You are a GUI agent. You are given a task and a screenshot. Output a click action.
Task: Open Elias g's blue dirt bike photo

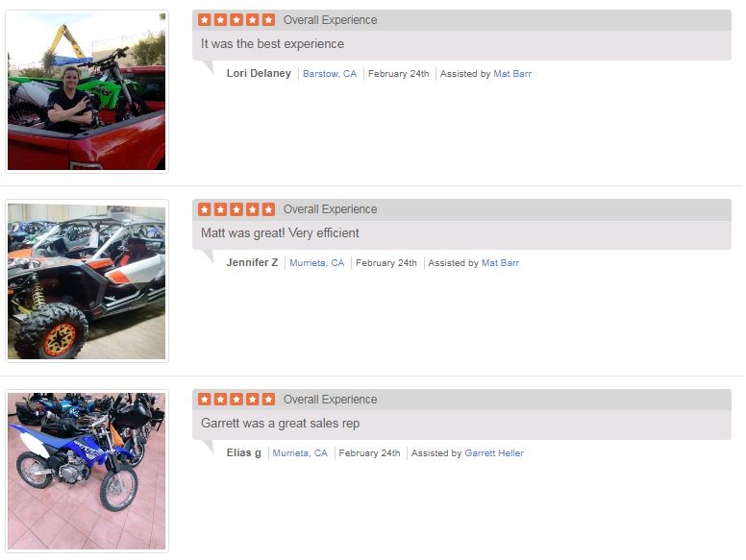pos(87,471)
